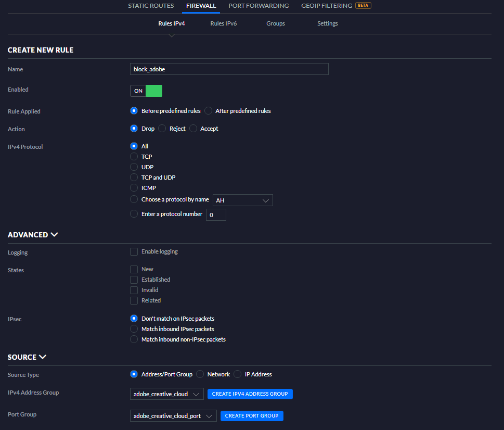Select After predefined rules option

pyautogui.click(x=209, y=111)
